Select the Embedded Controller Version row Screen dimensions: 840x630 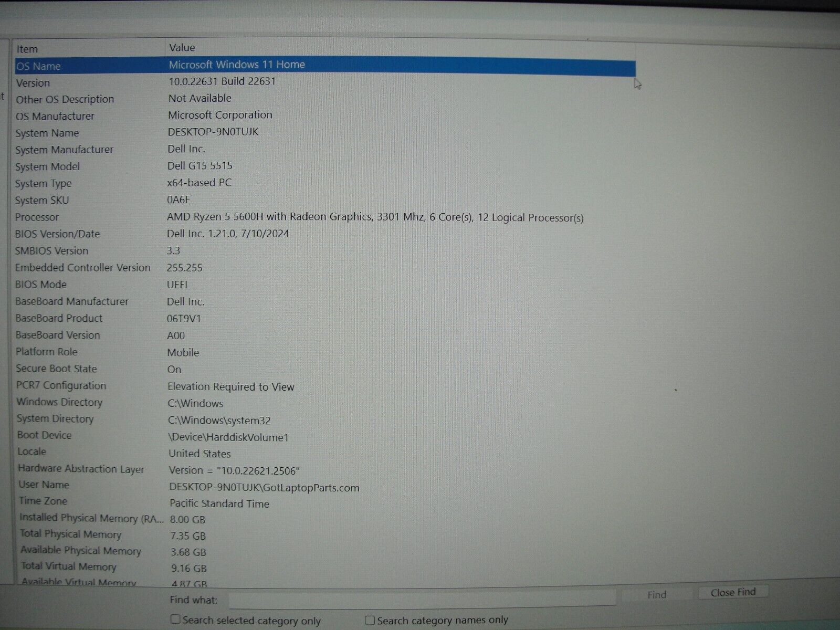pyautogui.click(x=325, y=267)
